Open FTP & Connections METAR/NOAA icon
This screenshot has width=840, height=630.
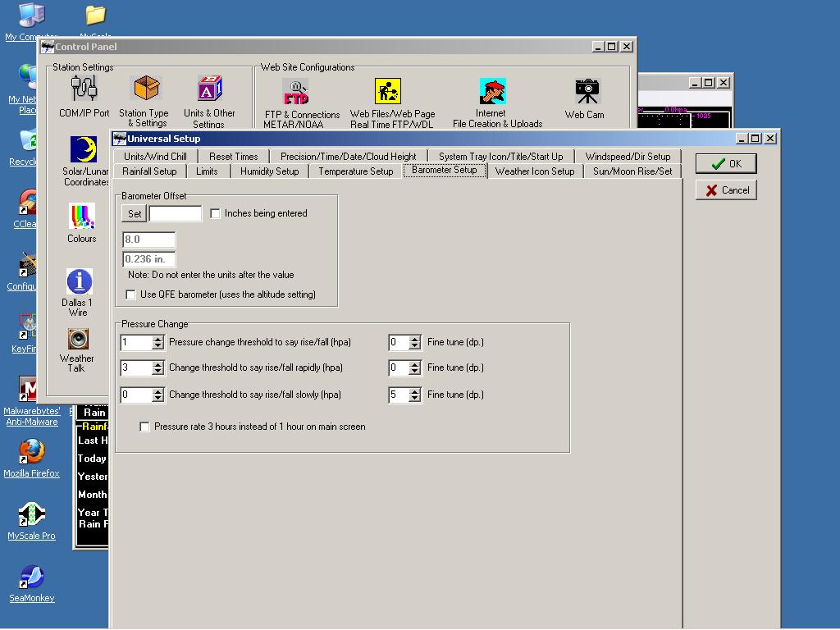click(x=295, y=91)
